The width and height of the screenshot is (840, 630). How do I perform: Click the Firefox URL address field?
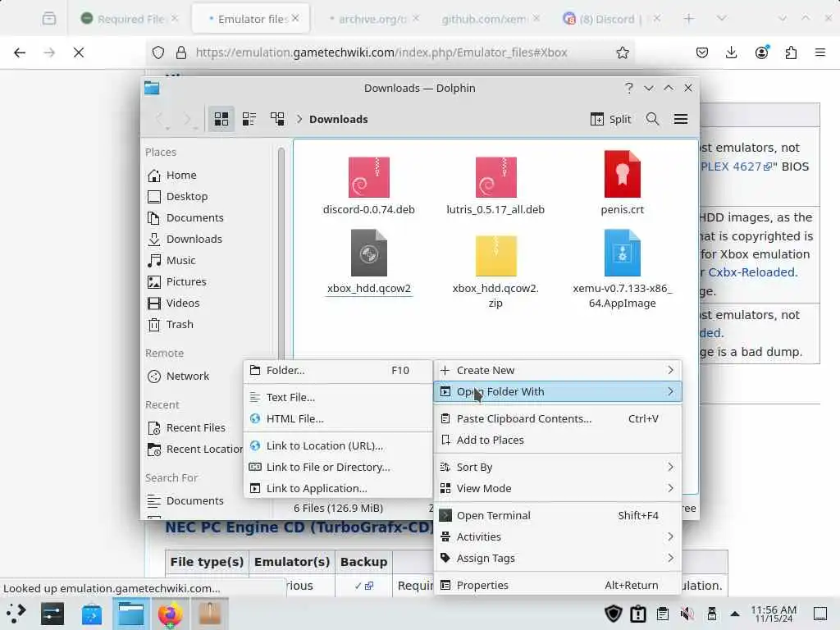pos(390,52)
